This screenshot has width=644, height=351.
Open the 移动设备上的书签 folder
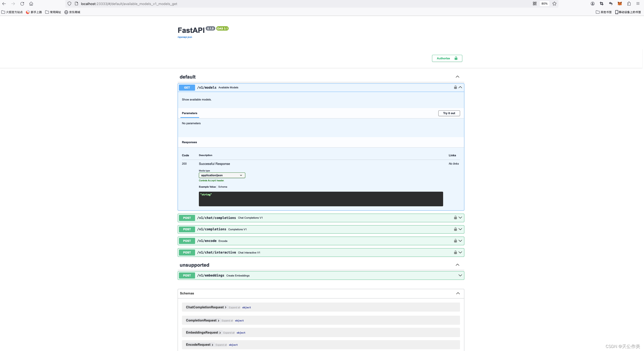tap(628, 12)
